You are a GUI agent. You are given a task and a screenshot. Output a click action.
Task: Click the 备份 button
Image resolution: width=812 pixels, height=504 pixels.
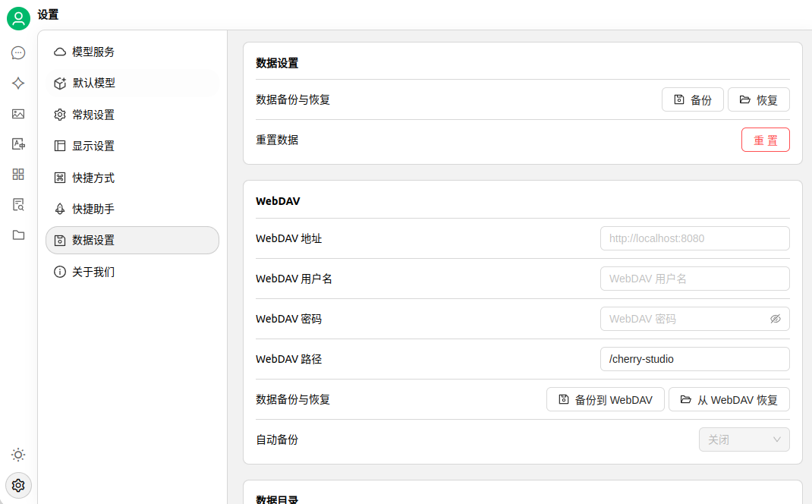click(693, 100)
